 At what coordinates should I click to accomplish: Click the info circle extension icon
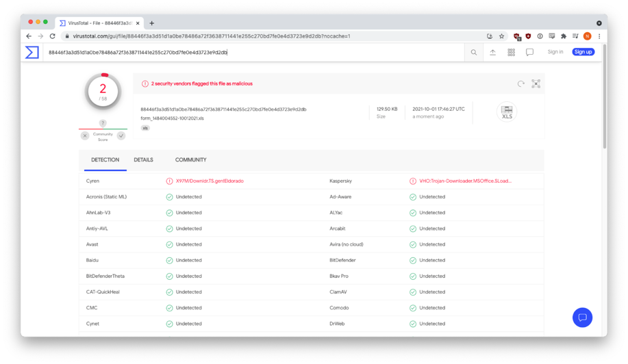[540, 36]
